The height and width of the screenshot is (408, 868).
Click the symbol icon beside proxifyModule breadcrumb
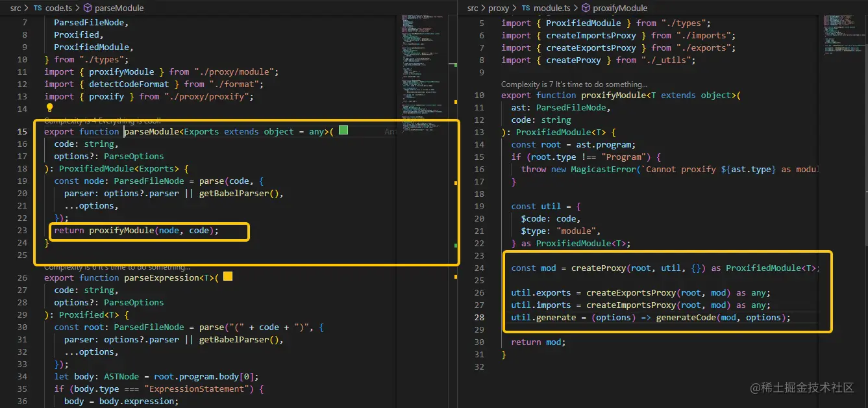(x=586, y=8)
